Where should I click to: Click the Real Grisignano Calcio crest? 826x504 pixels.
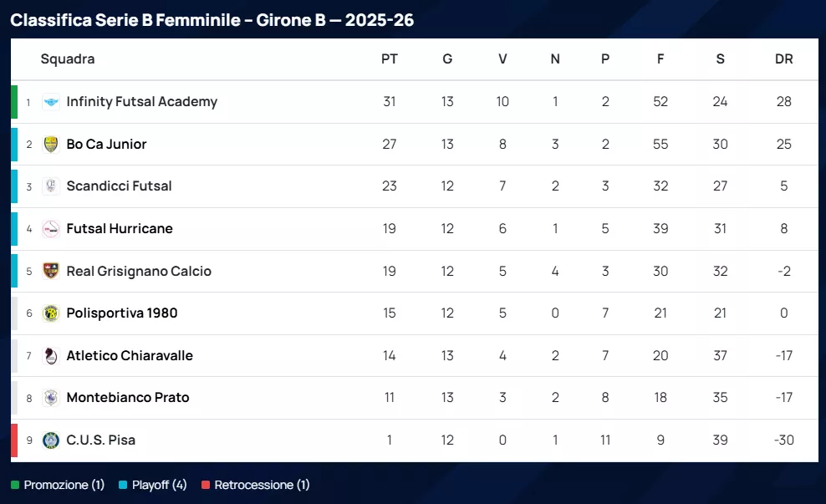[x=51, y=271]
